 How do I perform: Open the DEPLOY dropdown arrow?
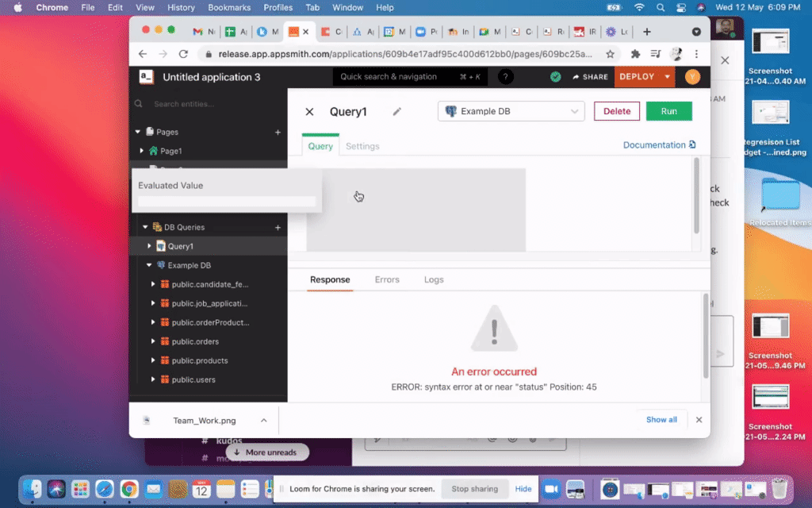point(667,76)
